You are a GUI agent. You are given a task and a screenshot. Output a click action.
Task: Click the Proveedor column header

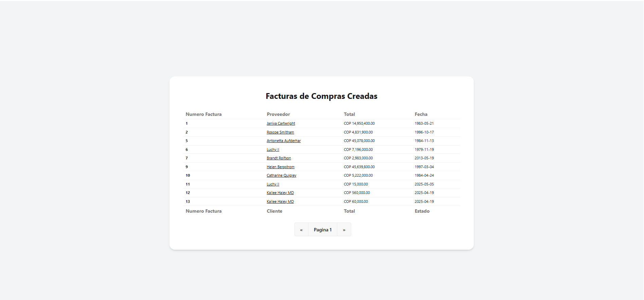(x=278, y=114)
